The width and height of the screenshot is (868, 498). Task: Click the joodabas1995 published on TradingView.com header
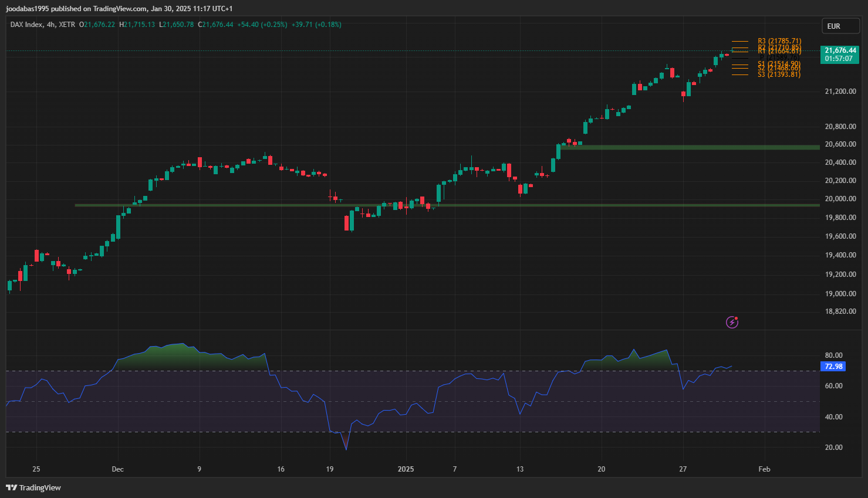click(x=119, y=8)
